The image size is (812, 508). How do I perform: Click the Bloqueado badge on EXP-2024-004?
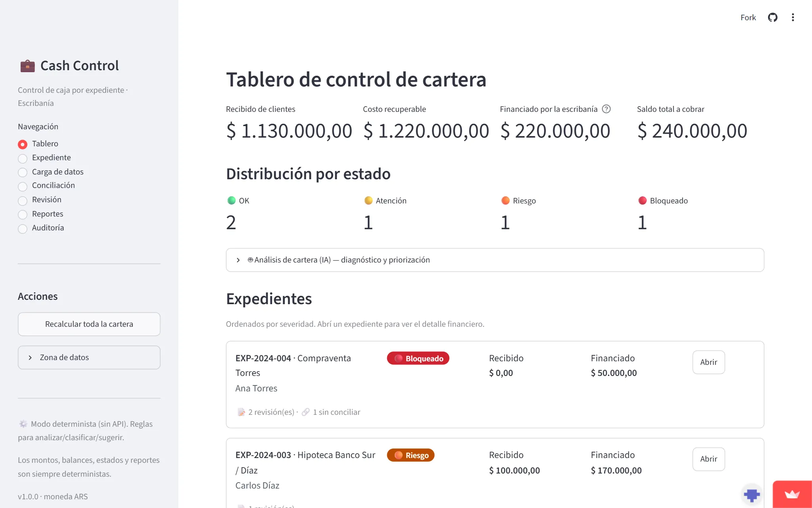[x=418, y=358]
